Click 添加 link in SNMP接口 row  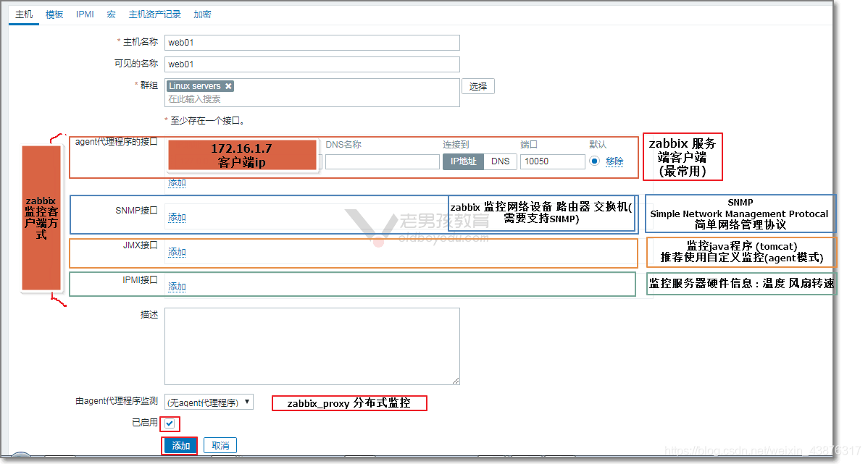[177, 217]
